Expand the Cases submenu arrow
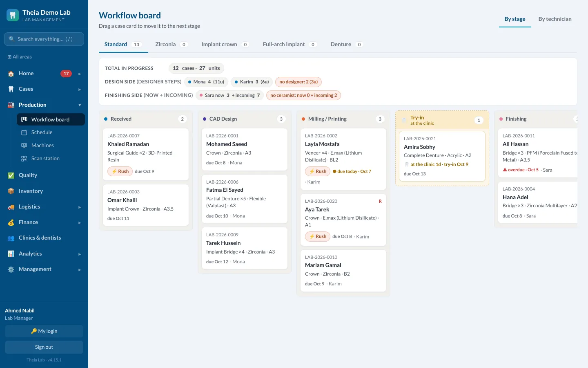 80,90
